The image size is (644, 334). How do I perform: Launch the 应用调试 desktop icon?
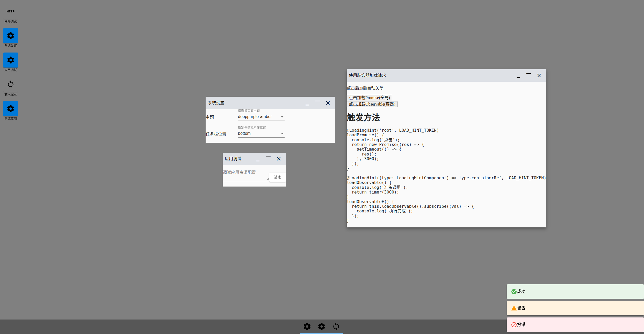tap(11, 60)
